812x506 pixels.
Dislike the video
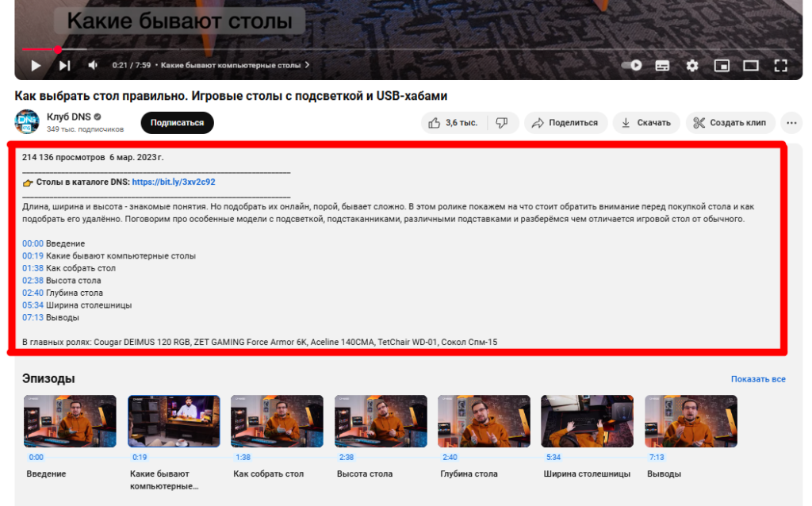click(502, 123)
